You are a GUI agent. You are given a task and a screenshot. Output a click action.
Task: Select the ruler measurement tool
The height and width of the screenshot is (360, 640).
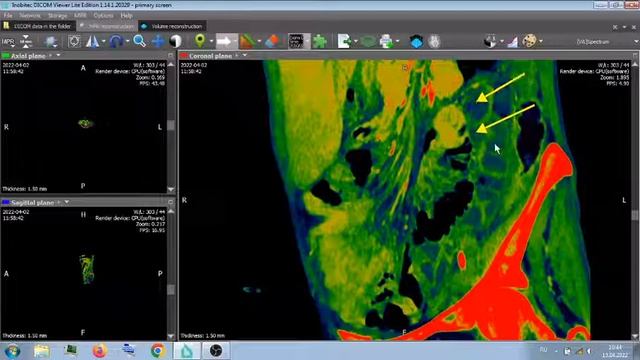(x=247, y=41)
